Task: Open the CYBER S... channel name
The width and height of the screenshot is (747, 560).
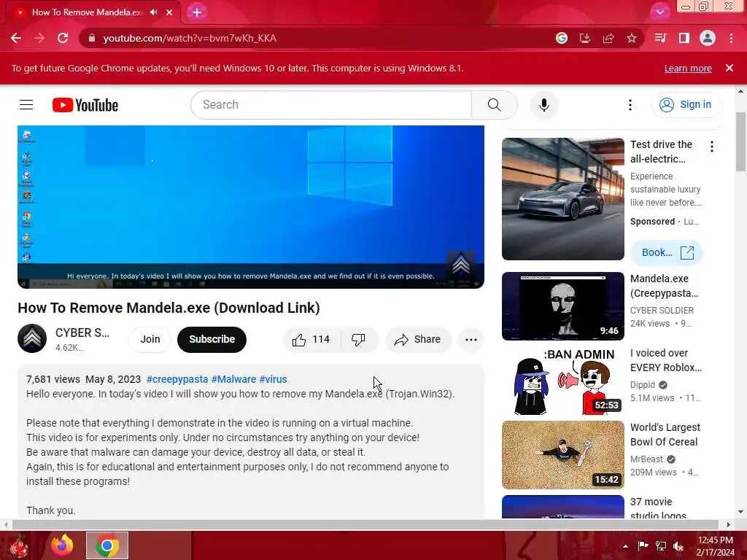Action: pos(82,332)
